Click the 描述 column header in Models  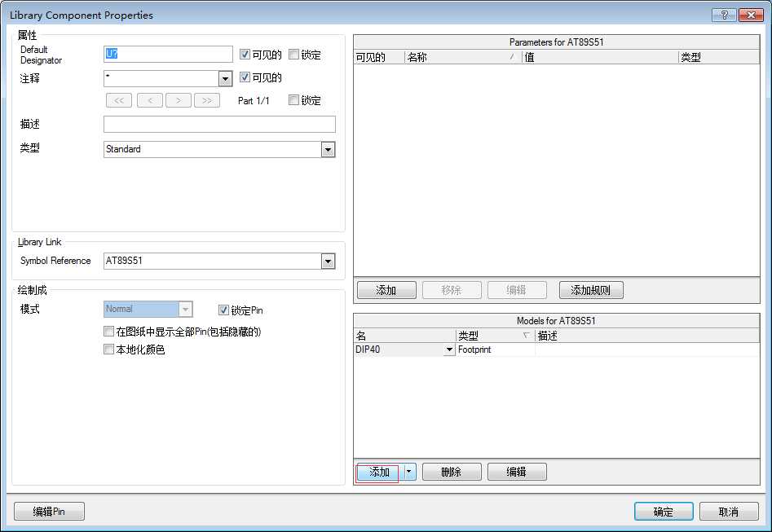[647, 336]
